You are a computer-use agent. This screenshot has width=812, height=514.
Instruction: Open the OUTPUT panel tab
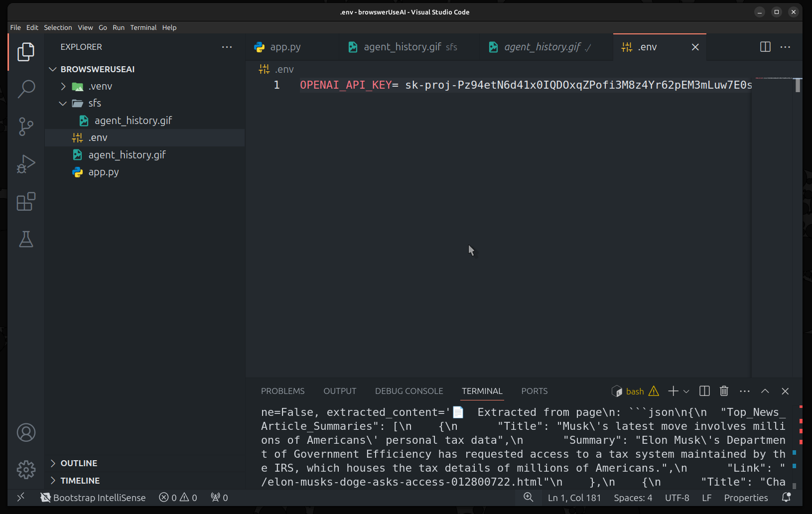pyautogui.click(x=340, y=391)
